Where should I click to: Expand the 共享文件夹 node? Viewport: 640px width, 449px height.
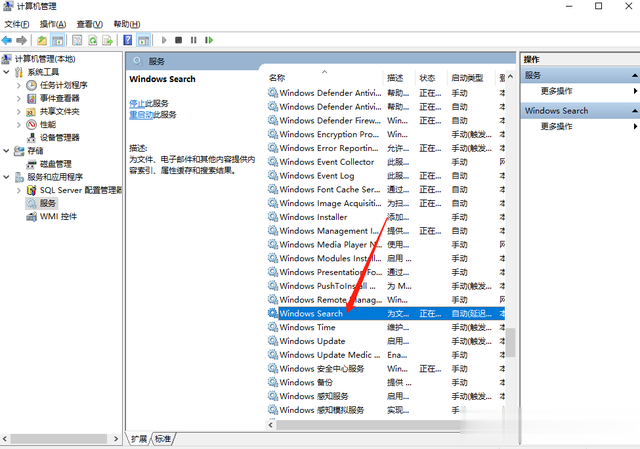(x=19, y=111)
